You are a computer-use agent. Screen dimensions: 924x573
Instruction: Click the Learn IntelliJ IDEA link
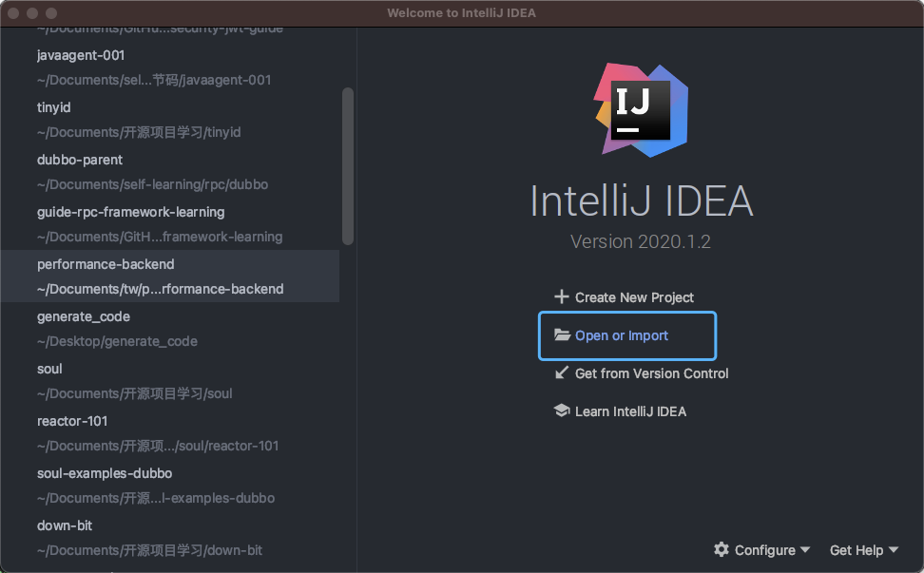click(x=630, y=411)
